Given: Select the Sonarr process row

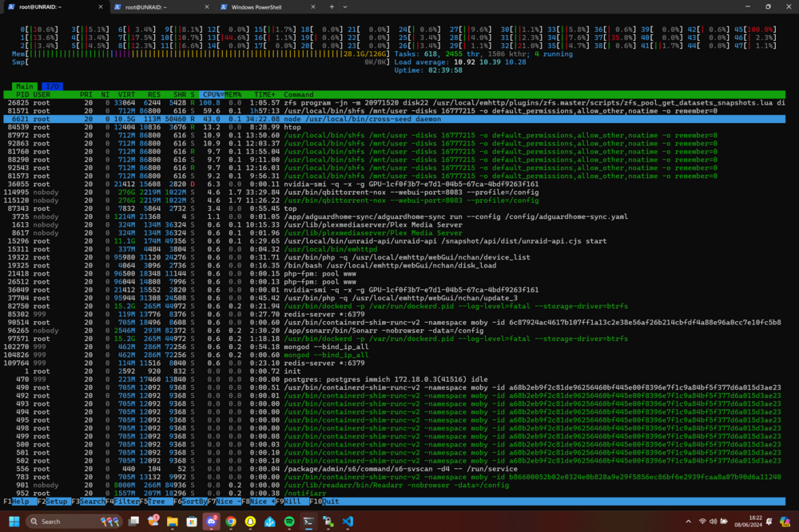Looking at the screenshot, I should [x=395, y=331].
